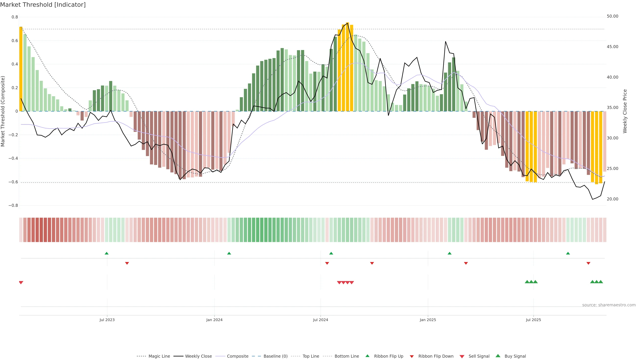
Task: Click the Ribbon Flip Up marker after Jan 2024
Action: pyautogui.click(x=229, y=253)
